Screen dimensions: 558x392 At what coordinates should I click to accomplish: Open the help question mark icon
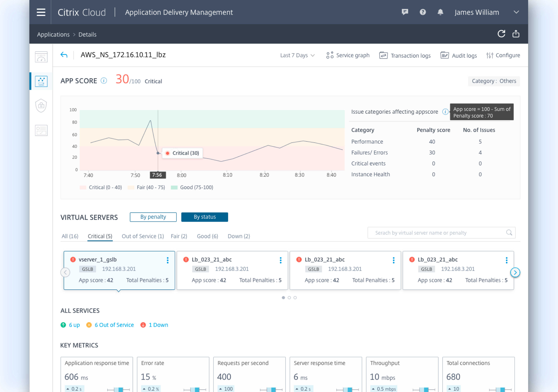pyautogui.click(x=423, y=12)
